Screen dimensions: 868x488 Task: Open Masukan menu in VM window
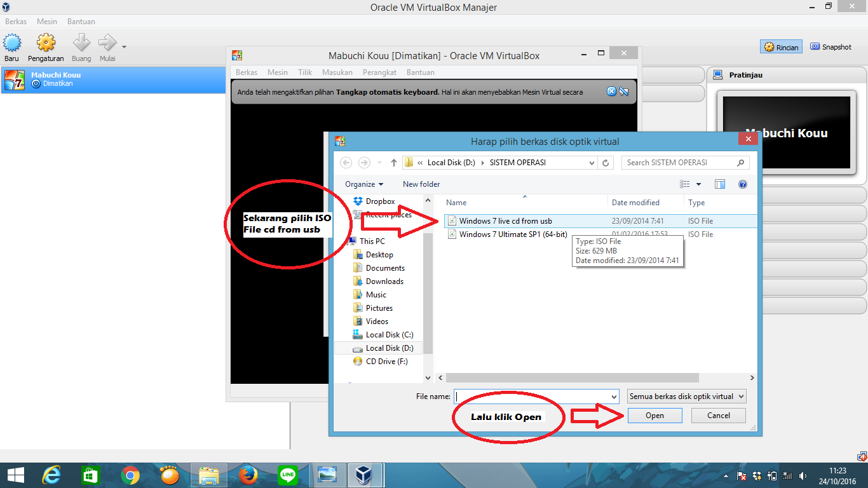337,72
